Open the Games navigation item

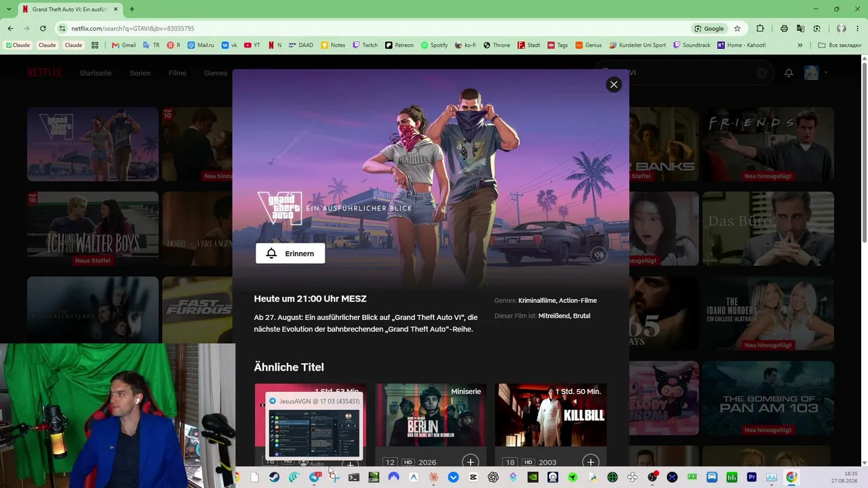(216, 73)
